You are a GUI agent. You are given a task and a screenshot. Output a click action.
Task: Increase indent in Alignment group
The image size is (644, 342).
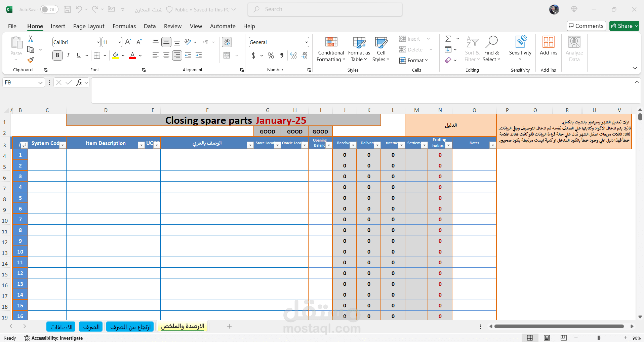point(199,55)
